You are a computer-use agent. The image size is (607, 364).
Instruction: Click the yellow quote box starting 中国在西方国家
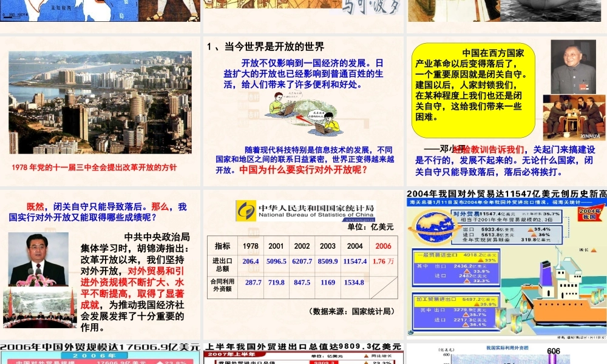coord(473,90)
